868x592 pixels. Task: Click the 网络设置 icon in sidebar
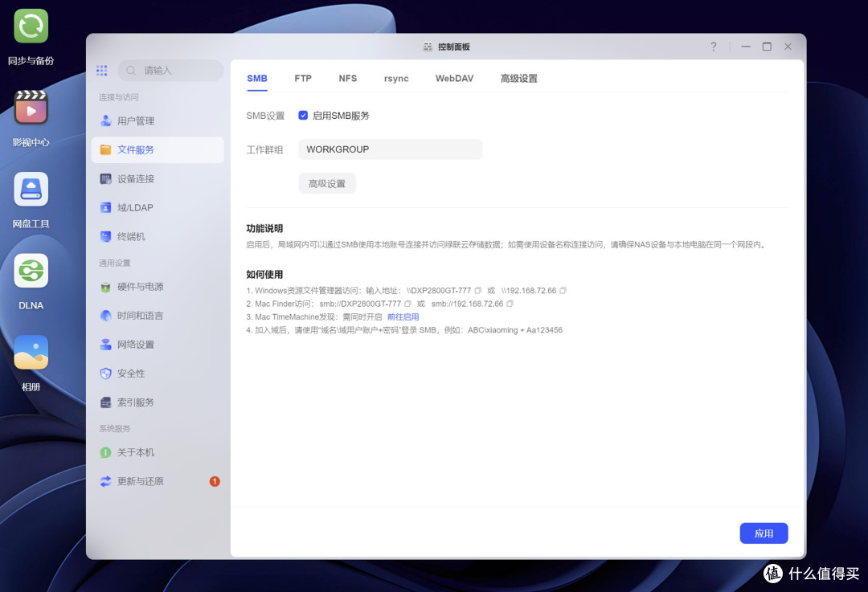click(x=106, y=344)
